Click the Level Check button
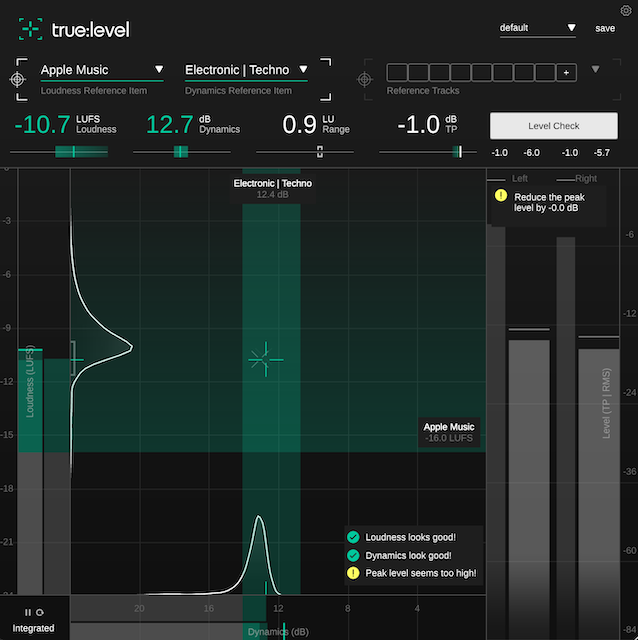 pyautogui.click(x=553, y=126)
